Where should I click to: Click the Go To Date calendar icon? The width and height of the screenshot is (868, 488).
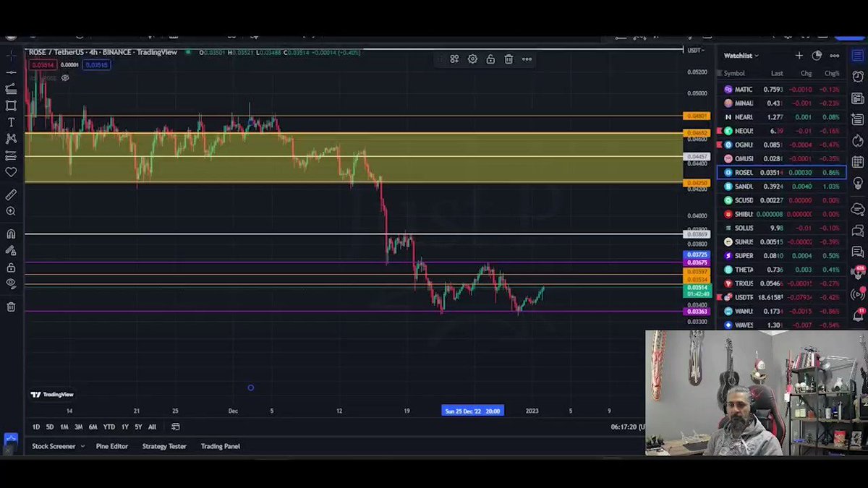175,427
